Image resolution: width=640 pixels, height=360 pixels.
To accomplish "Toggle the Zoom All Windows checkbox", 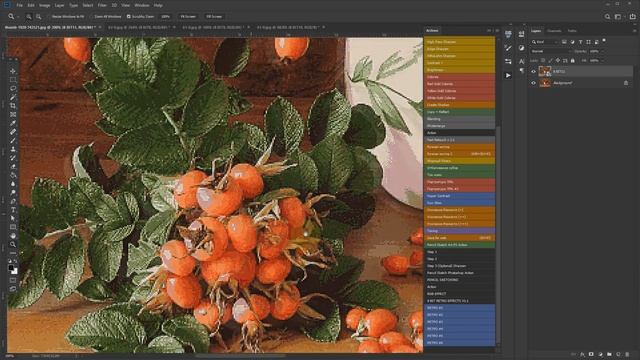I will click(91, 17).
